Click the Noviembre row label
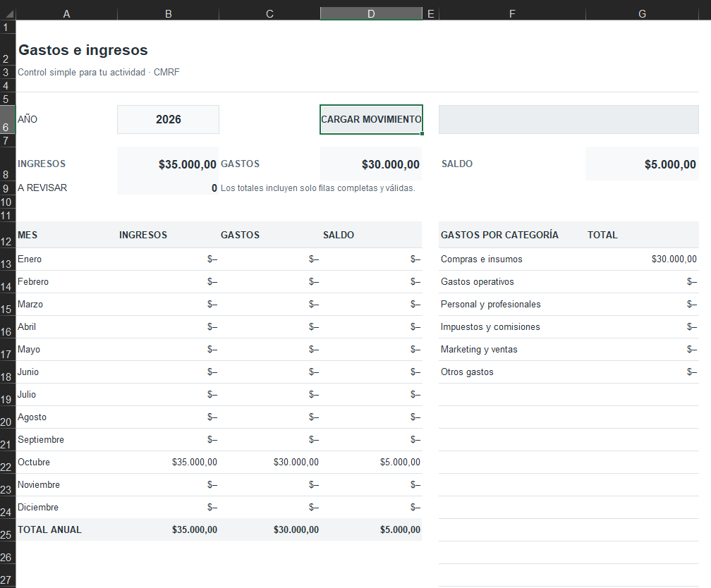This screenshot has height=588, width=711. pos(39,484)
